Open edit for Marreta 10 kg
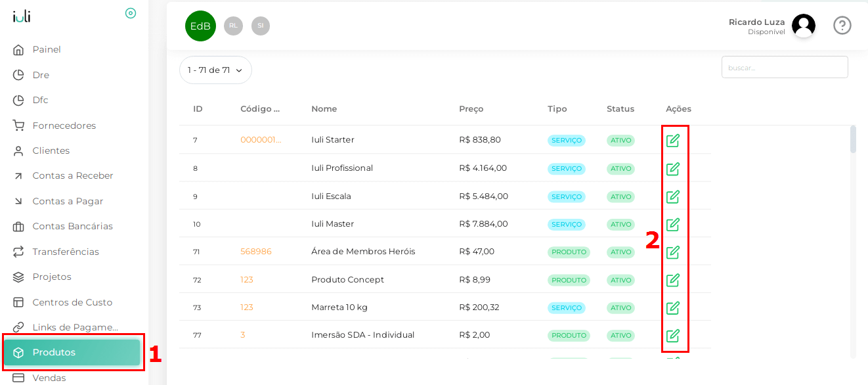 coord(673,307)
